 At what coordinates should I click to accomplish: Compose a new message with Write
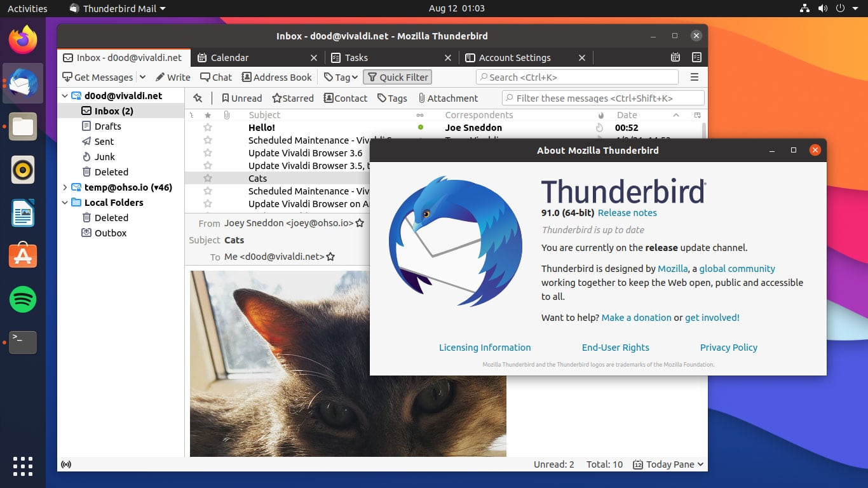point(173,78)
